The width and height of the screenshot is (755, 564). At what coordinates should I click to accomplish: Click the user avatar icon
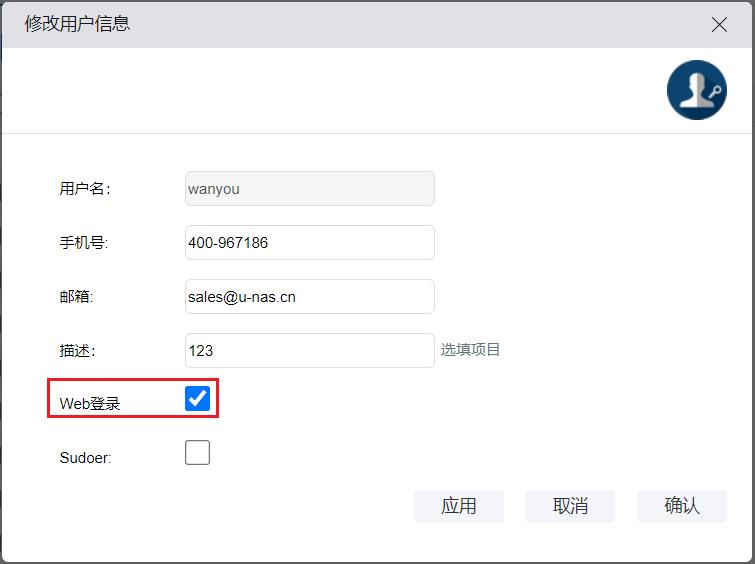tap(696, 90)
